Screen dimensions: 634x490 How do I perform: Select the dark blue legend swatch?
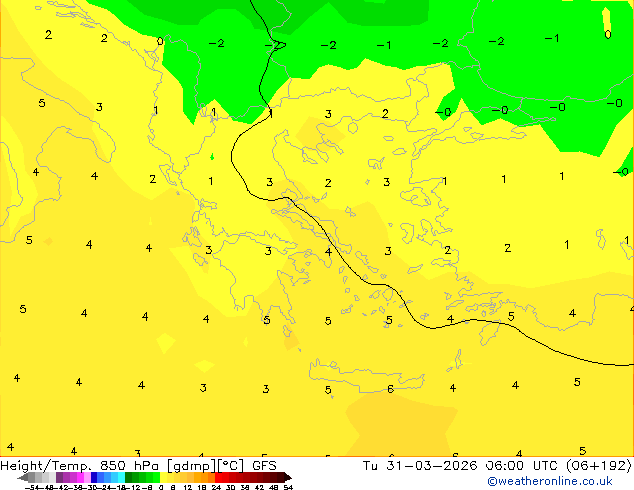click(x=94, y=477)
